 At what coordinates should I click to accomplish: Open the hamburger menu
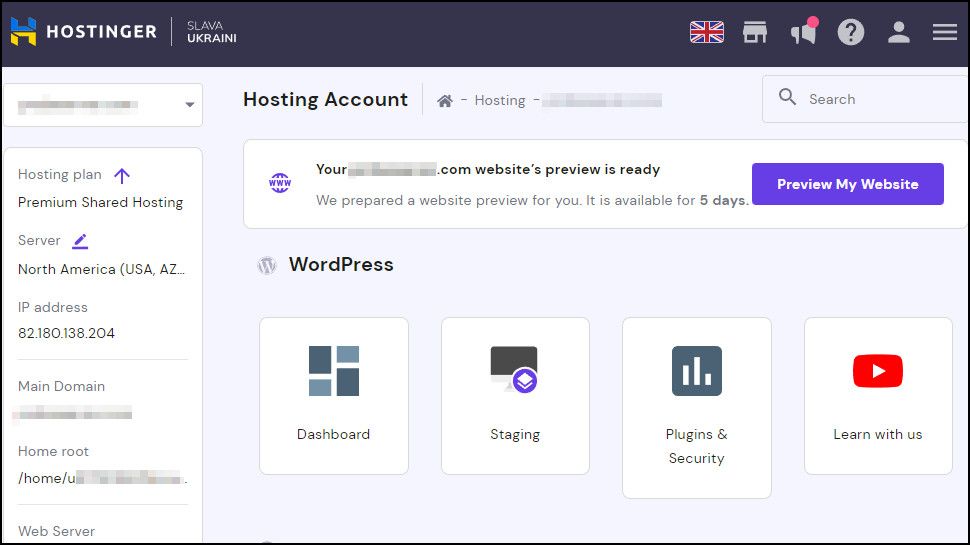pos(945,32)
